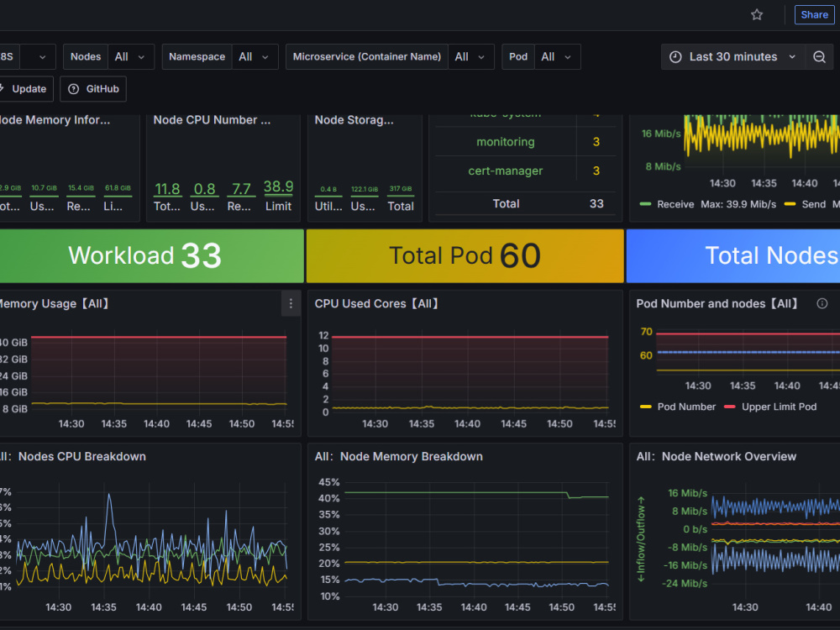Click the Nodes CPU Breakdown panel title
Viewport: 840px width, 630px height.
[73, 456]
